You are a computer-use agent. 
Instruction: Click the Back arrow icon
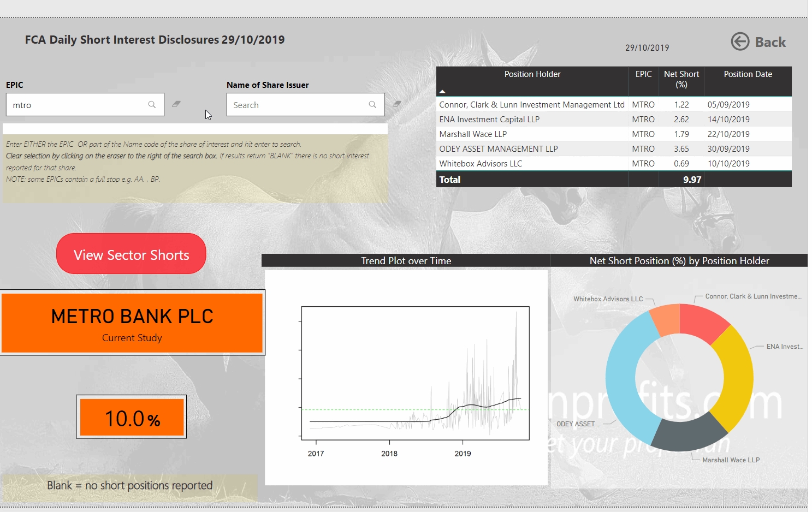tap(740, 41)
